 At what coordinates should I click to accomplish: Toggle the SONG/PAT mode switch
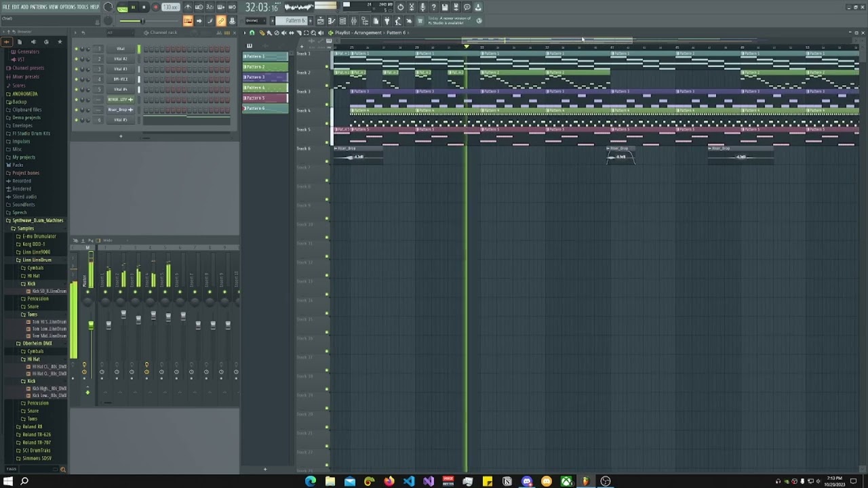(x=122, y=7)
